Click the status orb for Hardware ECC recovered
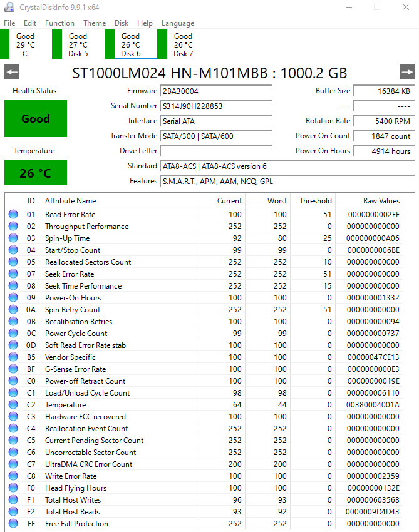Viewport: 419px width, 532px height. [x=13, y=416]
